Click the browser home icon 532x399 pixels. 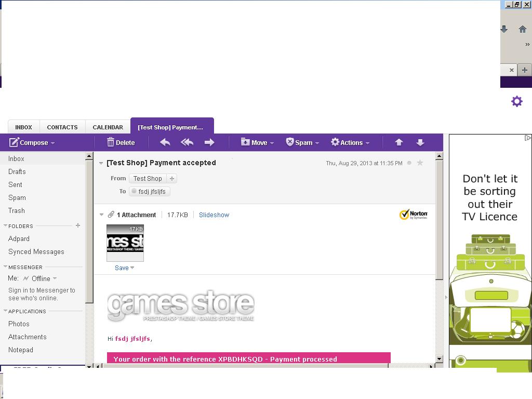pyautogui.click(x=523, y=29)
